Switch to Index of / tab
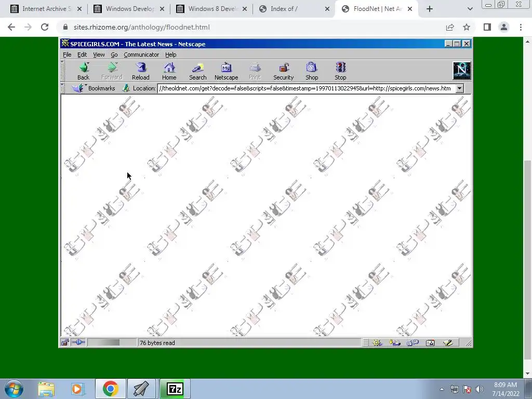Image resolution: width=532 pixels, height=399 pixels. click(x=294, y=9)
